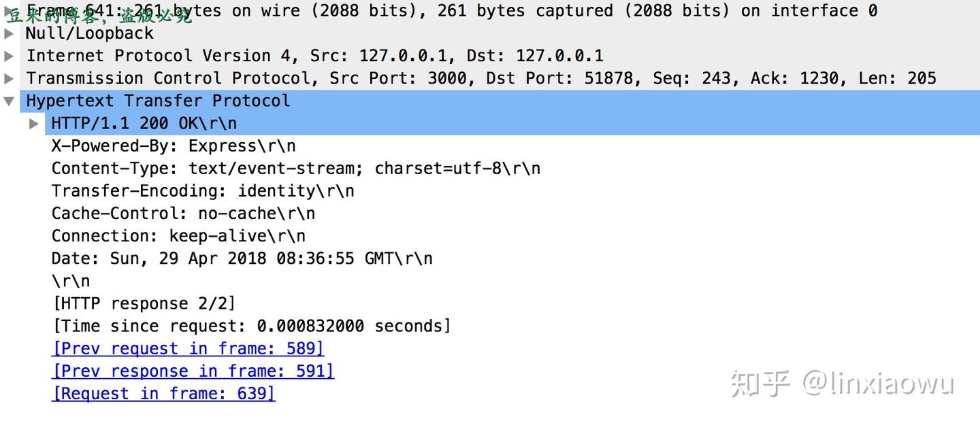
Task: Expand the Null/Loopback section
Action: [9, 33]
